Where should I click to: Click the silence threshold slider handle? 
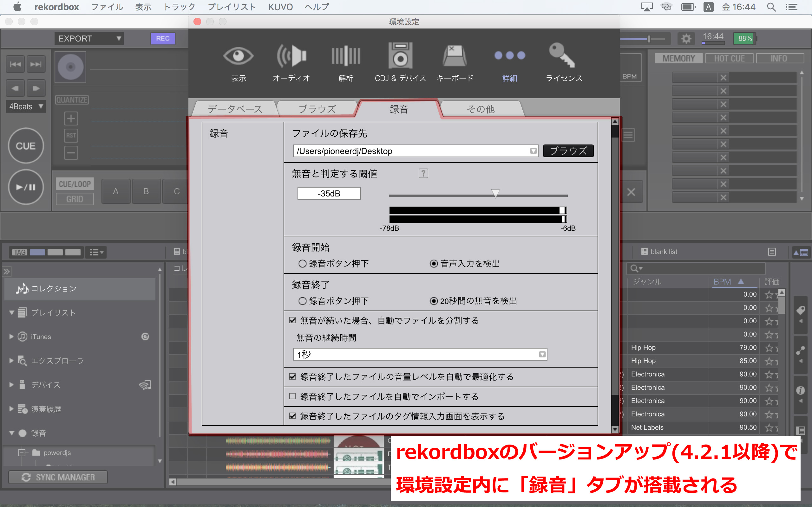(x=495, y=194)
